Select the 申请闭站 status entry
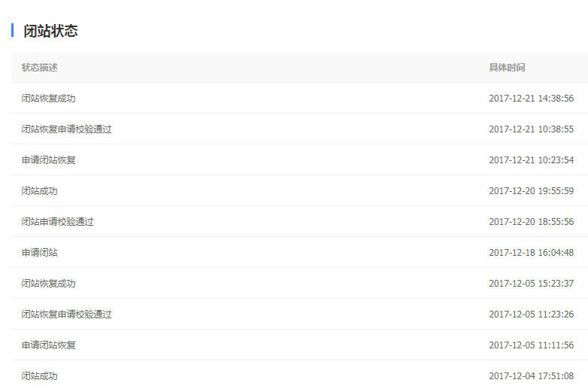588x389 pixels. point(299,253)
